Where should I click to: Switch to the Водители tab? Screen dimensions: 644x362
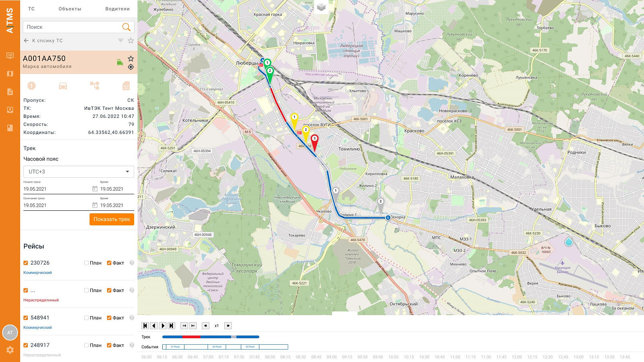(x=117, y=9)
